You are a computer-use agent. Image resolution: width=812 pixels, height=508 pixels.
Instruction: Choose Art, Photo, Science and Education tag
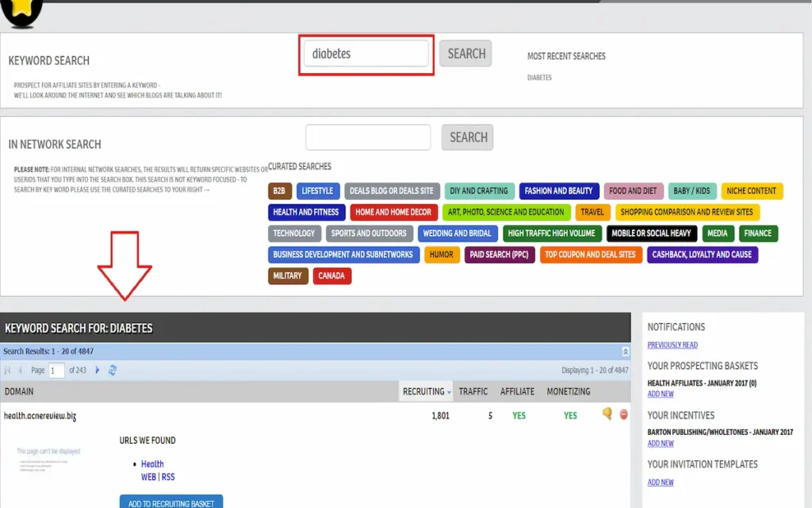click(507, 212)
